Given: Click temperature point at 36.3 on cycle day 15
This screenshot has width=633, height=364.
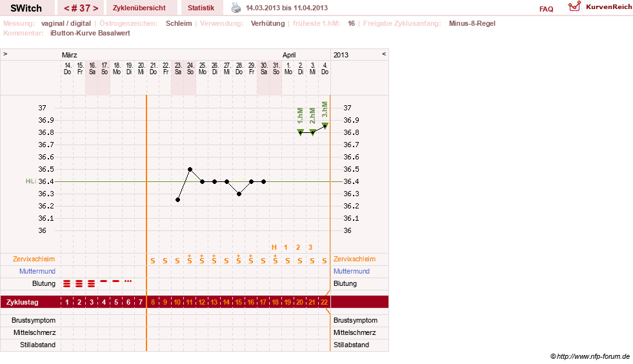Looking at the screenshot, I should tap(239, 194).
